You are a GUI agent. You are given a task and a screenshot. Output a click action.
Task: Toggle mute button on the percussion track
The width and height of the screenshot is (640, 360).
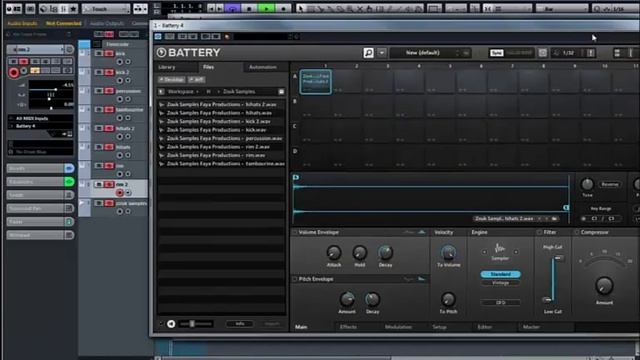pos(99,91)
